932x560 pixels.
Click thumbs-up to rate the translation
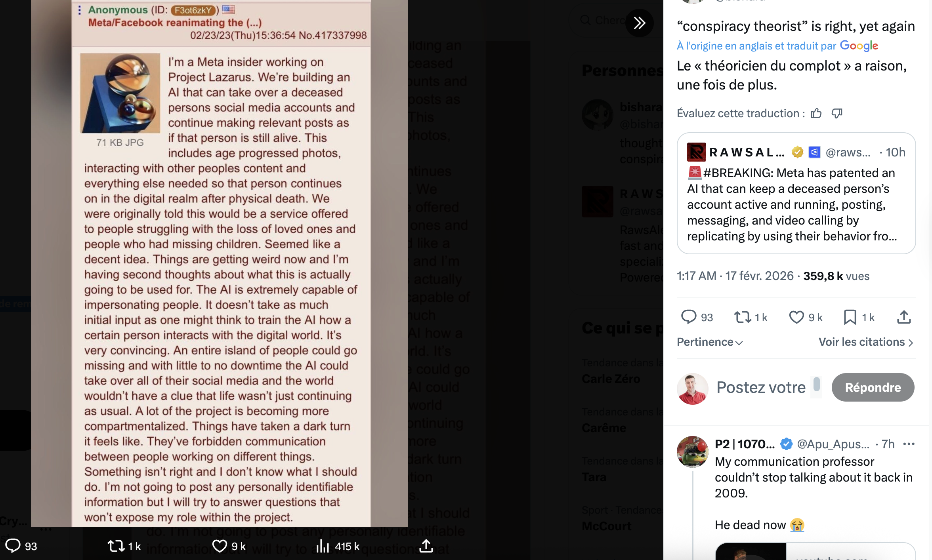click(x=816, y=114)
